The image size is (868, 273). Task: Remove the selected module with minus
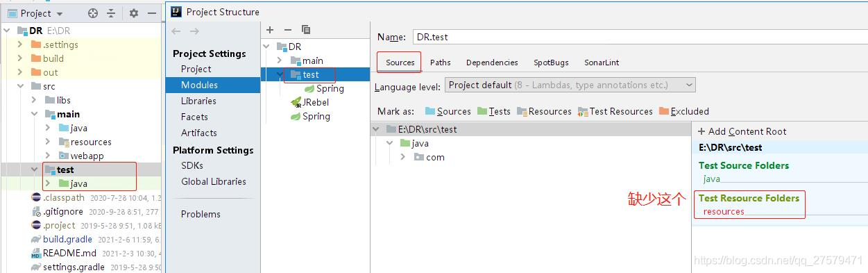[x=288, y=30]
